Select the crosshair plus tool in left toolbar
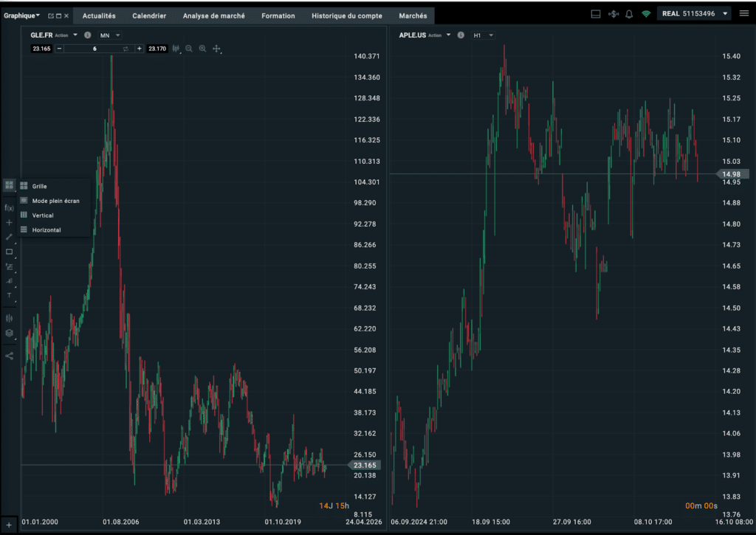This screenshot has width=756, height=535. click(9, 222)
